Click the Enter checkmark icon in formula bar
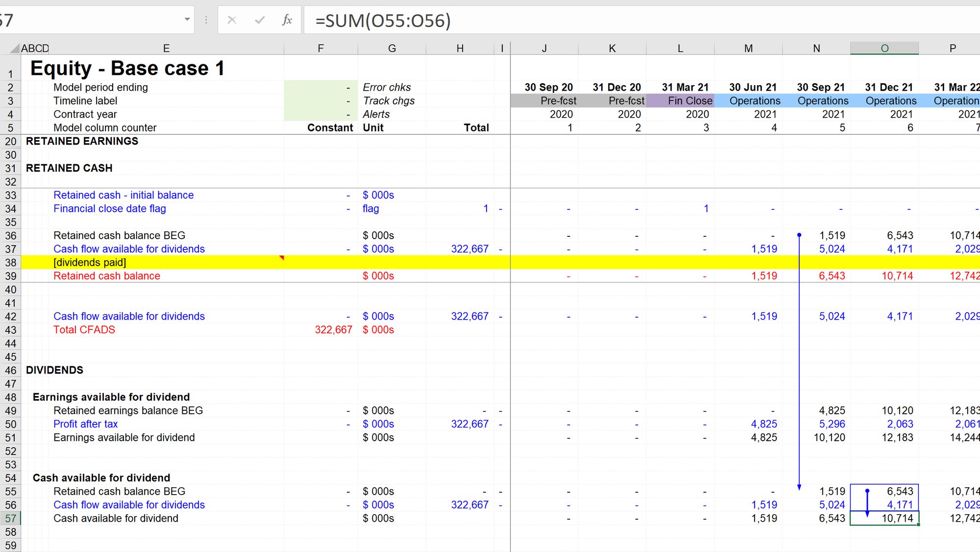This screenshot has width=980, height=552. tap(259, 20)
